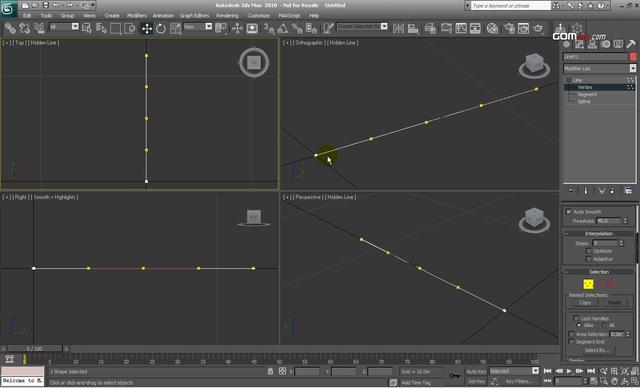Click Select and Manipulate tool
This screenshot has height=388, width=640.
[x=237, y=28]
